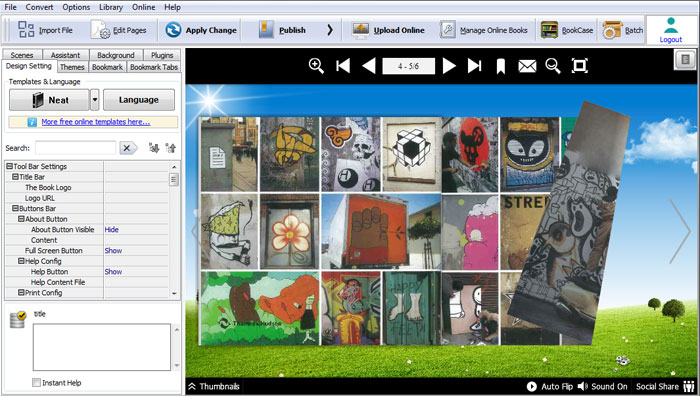This screenshot has height=396, width=700.
Task: Select the Design Setting tab
Action: click(x=29, y=66)
